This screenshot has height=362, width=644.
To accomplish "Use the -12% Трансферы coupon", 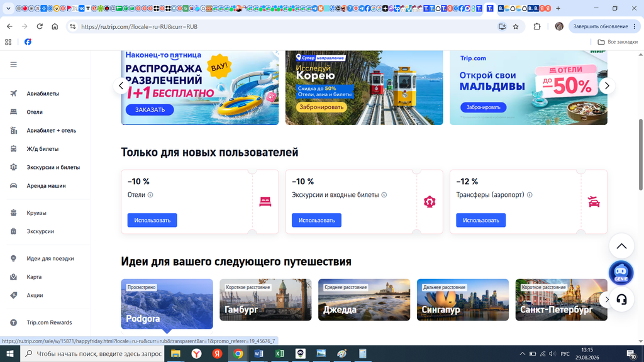I will tap(480, 221).
